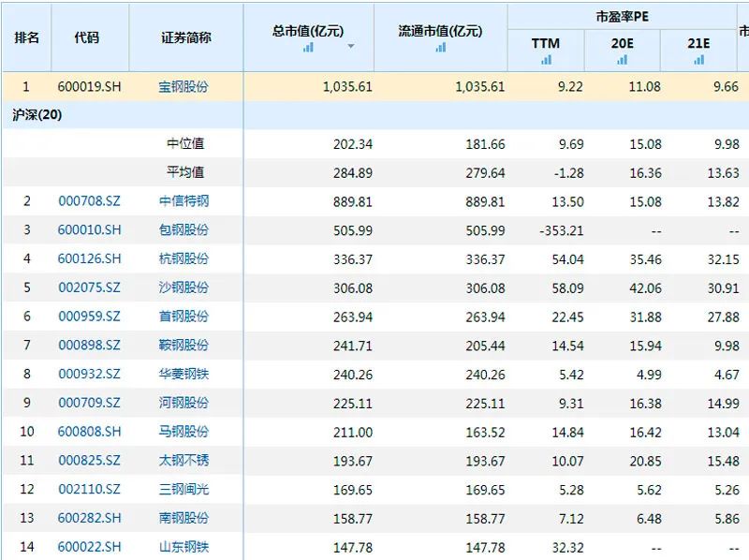The image size is (749, 560).
Task: Click security name 马钢股份
Action: pyautogui.click(x=184, y=432)
